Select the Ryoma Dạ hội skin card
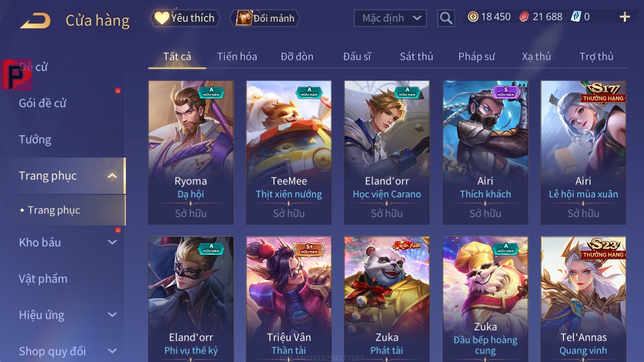The height and width of the screenshot is (362, 644). [191, 153]
